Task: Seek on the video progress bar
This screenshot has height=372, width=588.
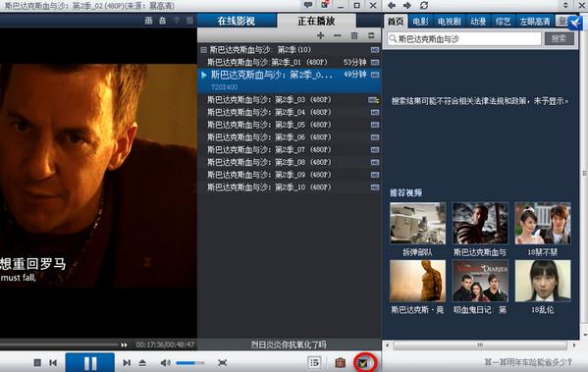Action: coord(59,345)
